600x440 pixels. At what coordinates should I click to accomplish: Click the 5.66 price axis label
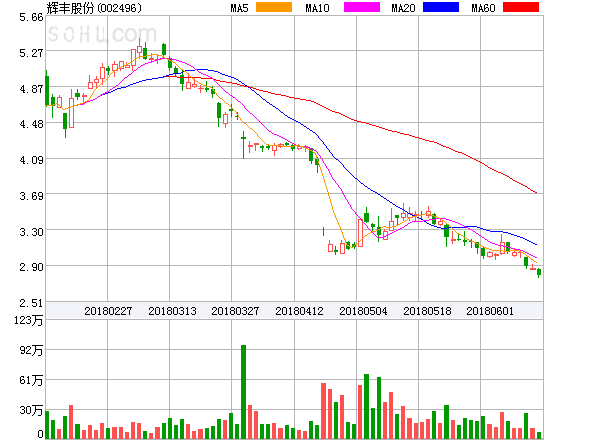(x=31, y=17)
